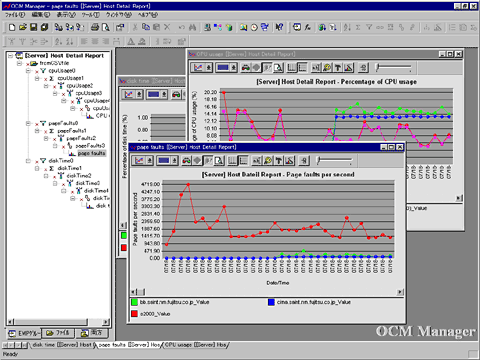The height and width of the screenshot is (360, 480).
Task: Toggle horizontal grid lines in page faults toolbar
Action: (x=243, y=161)
